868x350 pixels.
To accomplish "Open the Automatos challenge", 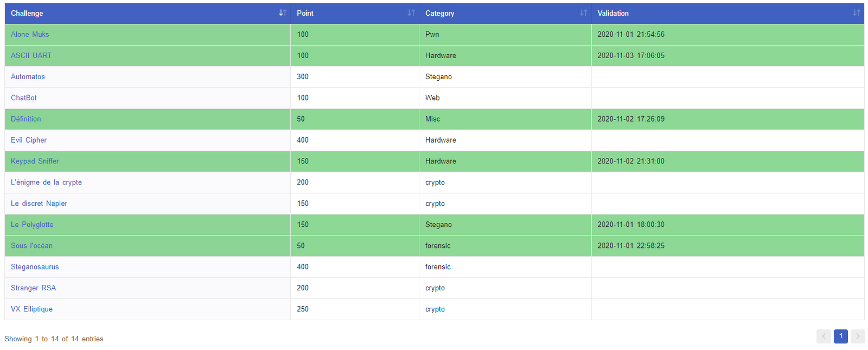I will (x=28, y=77).
